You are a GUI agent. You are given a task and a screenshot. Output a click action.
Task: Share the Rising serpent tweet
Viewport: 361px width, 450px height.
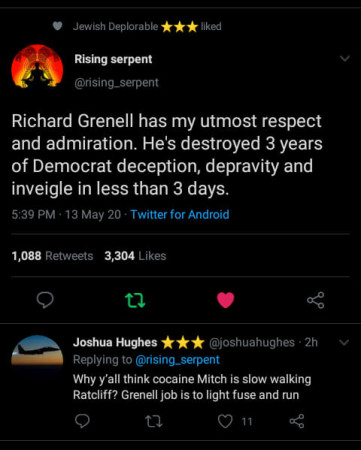coord(315,300)
